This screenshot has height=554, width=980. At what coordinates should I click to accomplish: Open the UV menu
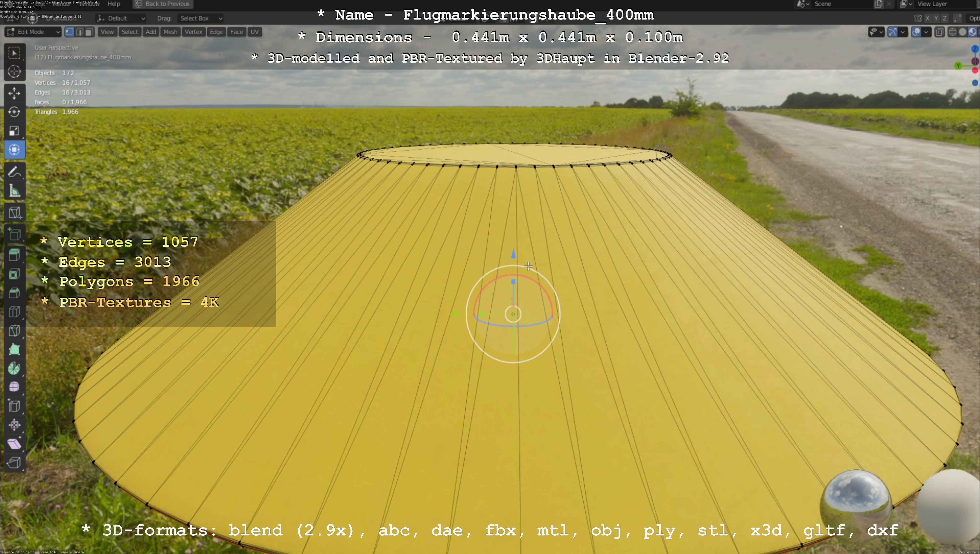click(x=255, y=32)
